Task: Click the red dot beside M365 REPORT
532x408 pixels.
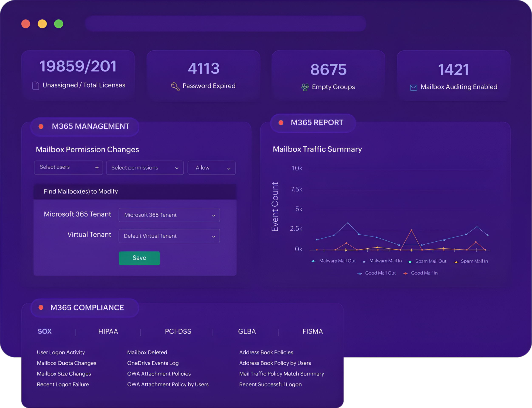Action: 281,123
